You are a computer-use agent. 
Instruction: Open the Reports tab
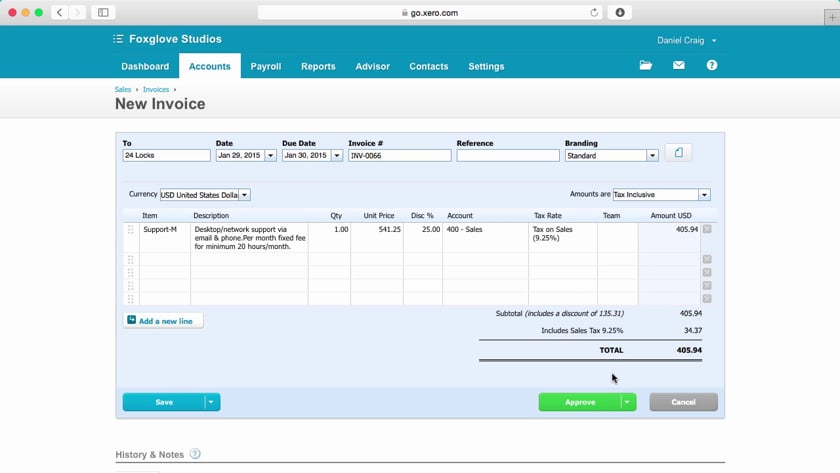[x=318, y=66]
